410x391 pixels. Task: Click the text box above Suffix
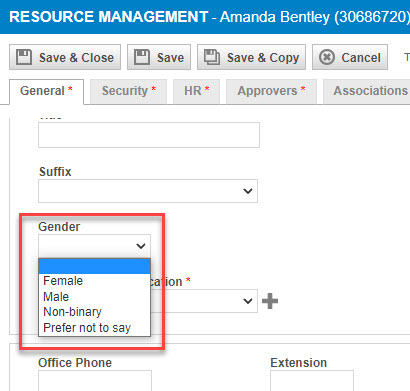tap(149, 135)
